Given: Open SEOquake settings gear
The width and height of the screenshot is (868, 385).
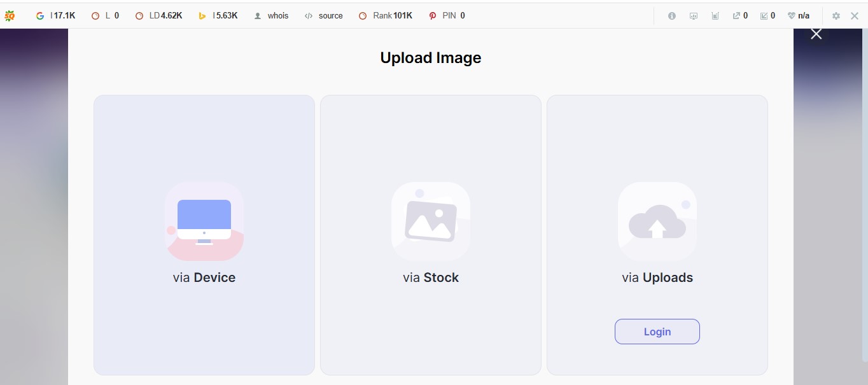Looking at the screenshot, I should (836, 15).
